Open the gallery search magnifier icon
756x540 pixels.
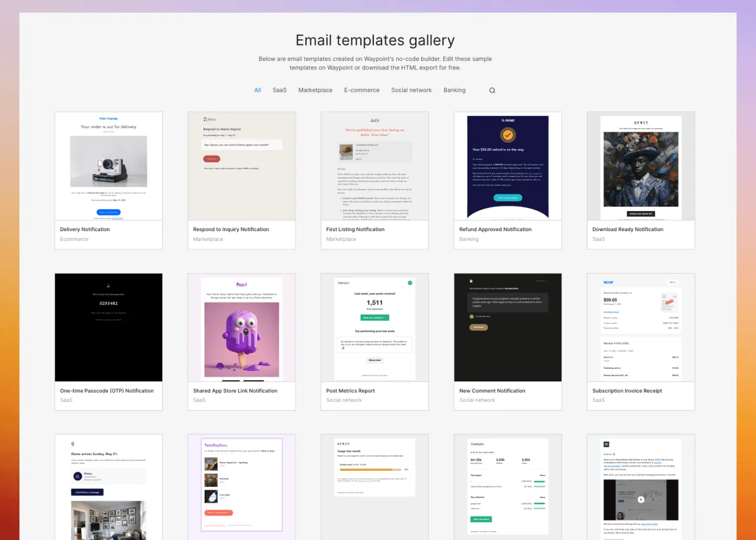click(x=492, y=90)
